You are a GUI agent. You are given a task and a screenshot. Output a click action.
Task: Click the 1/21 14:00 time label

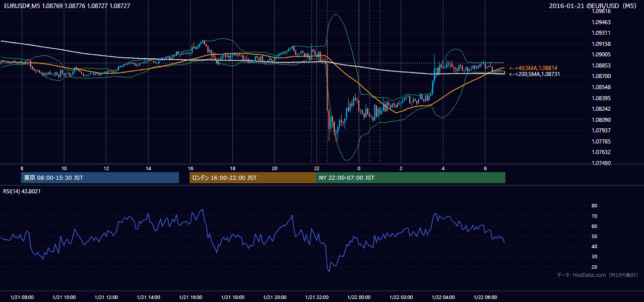pyautogui.click(x=148, y=297)
